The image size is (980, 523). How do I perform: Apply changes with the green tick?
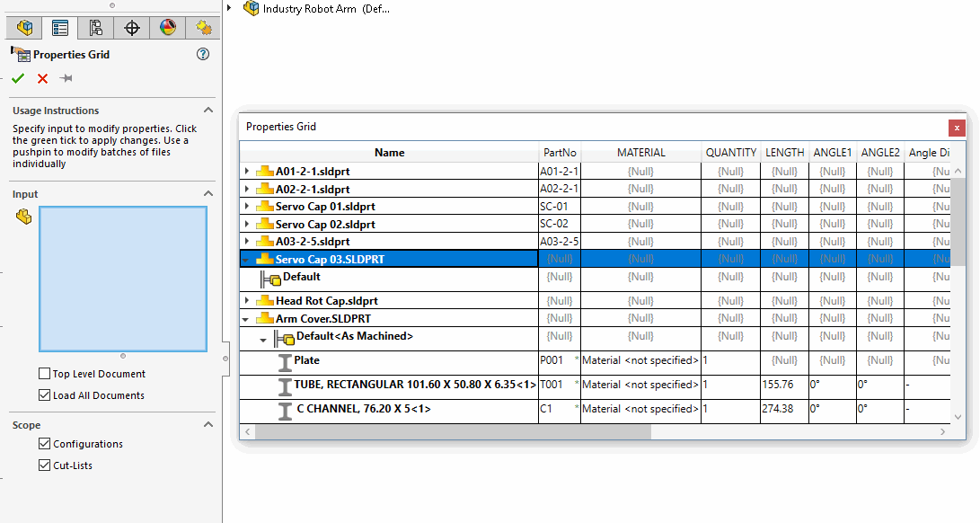click(17, 78)
